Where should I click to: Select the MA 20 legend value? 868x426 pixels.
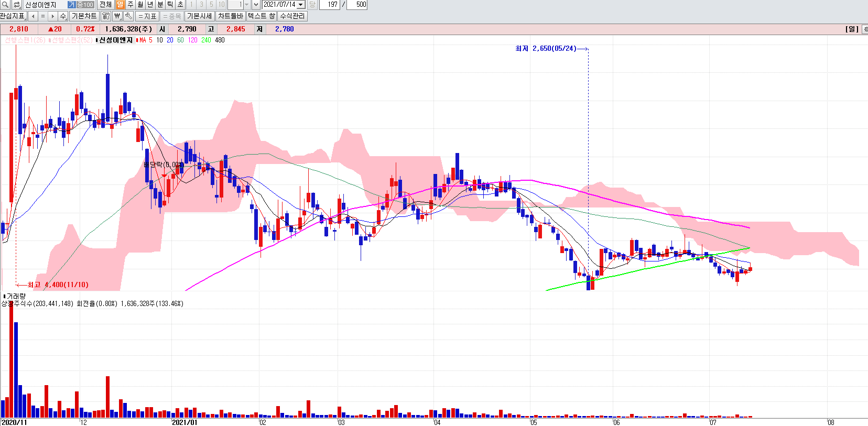click(x=170, y=40)
